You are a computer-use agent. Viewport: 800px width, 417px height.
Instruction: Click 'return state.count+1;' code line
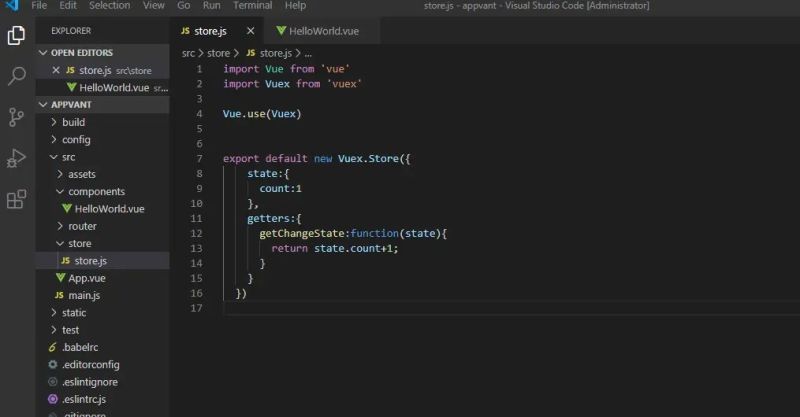pyautogui.click(x=334, y=249)
